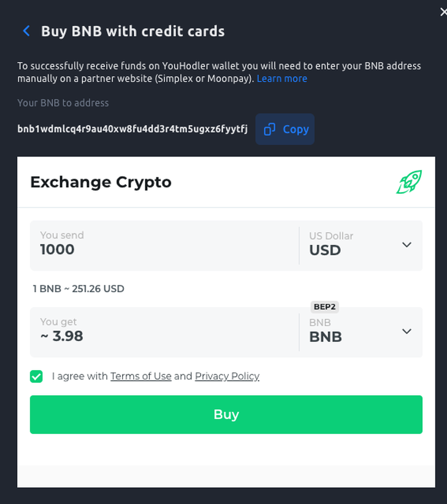This screenshot has height=504, width=447.
Task: Click the green rocket logo
Action: coord(409,182)
